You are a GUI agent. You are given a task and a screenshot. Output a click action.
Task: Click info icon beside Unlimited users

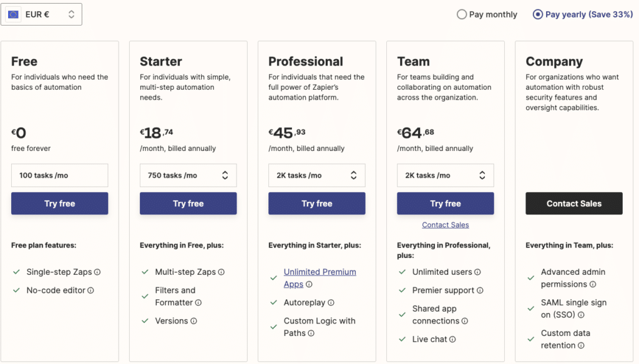tap(477, 272)
